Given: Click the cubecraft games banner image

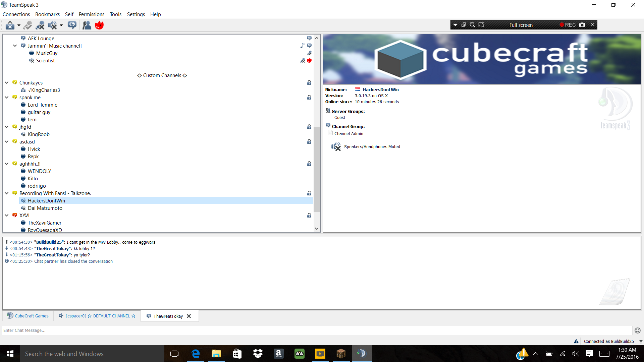Looking at the screenshot, I should click(482, 59).
